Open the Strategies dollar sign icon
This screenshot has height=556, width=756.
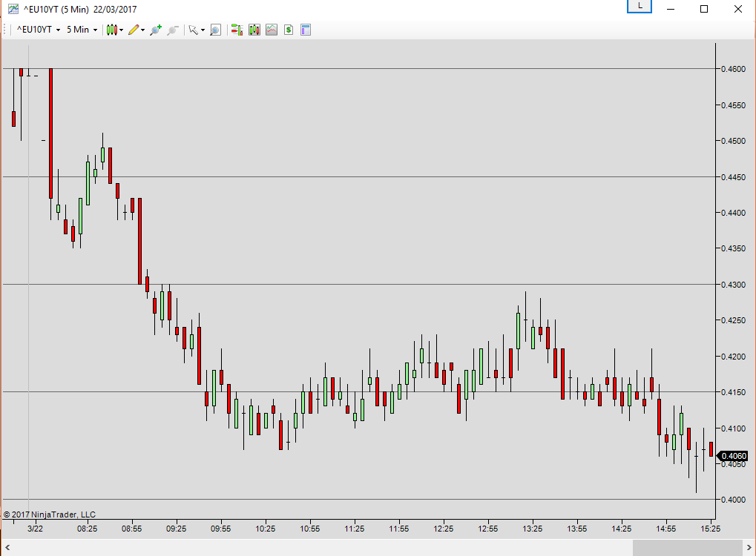click(289, 30)
